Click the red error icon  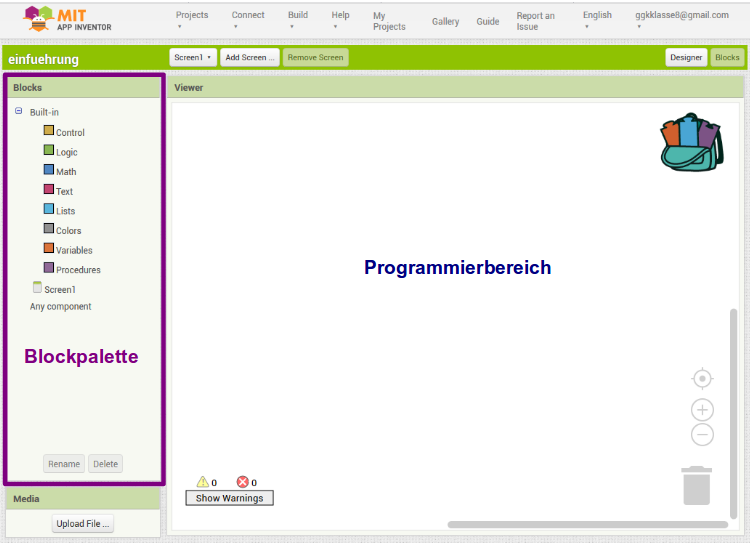pos(242,482)
